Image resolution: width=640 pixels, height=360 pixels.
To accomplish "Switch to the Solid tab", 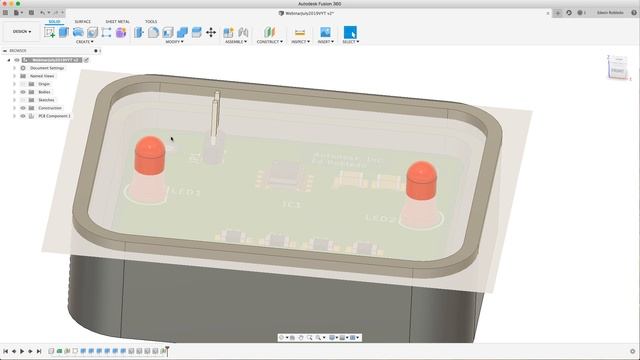I will [54, 21].
